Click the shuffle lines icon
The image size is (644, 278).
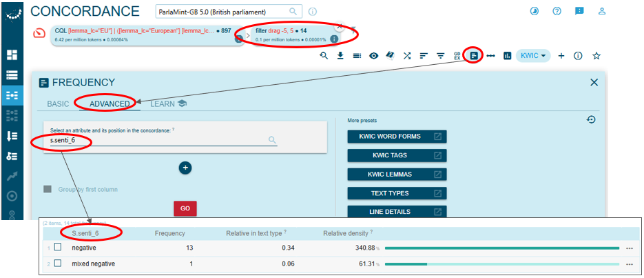click(407, 56)
